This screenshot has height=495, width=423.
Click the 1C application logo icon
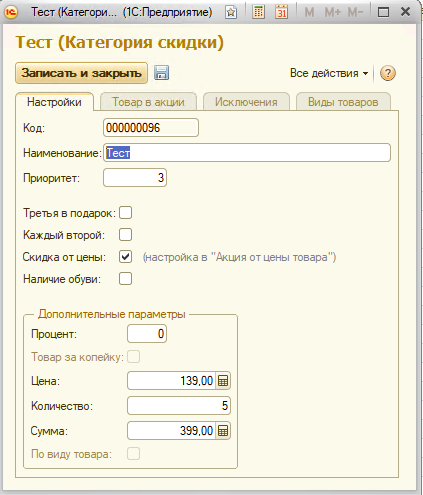point(11,12)
